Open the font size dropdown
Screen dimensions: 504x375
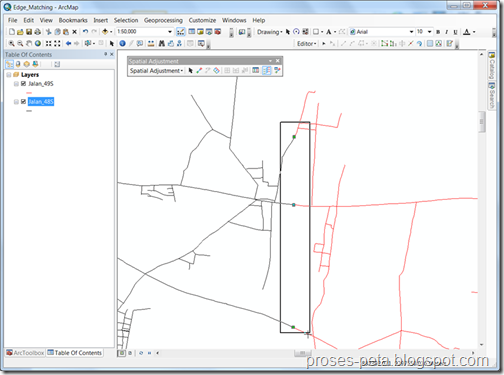429,32
